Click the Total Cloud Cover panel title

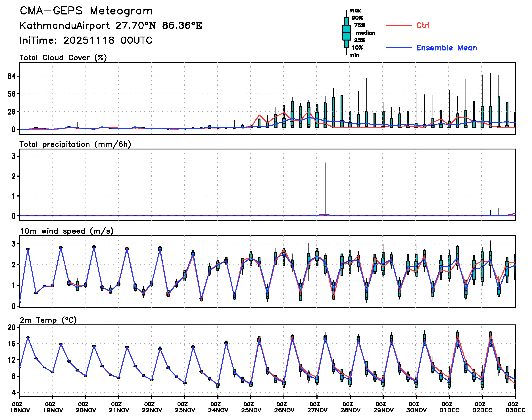pos(63,58)
